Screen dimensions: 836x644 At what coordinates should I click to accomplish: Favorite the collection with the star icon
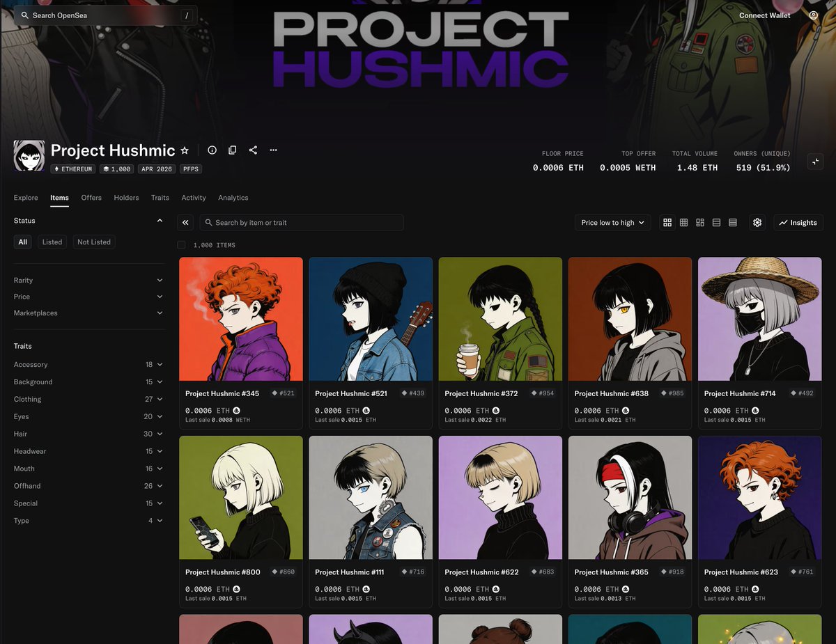[x=185, y=150]
